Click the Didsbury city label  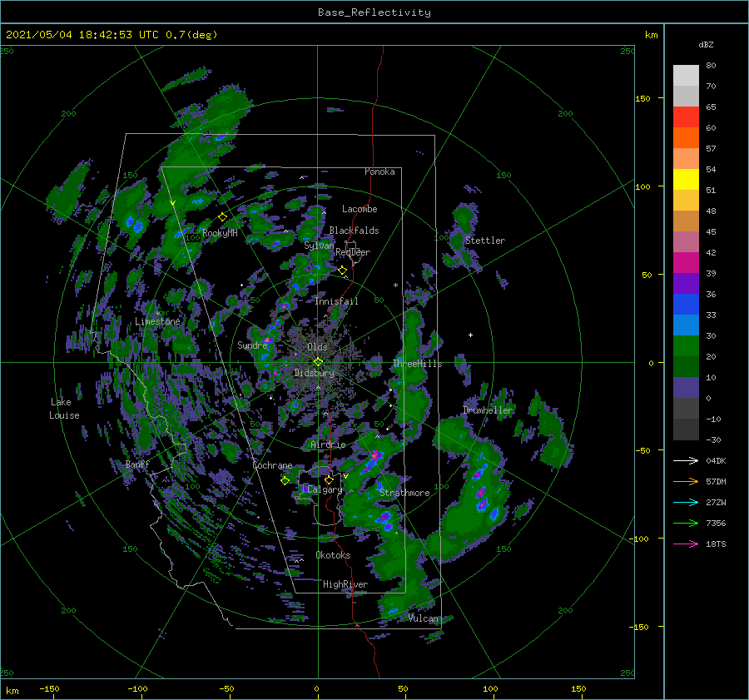(314, 373)
